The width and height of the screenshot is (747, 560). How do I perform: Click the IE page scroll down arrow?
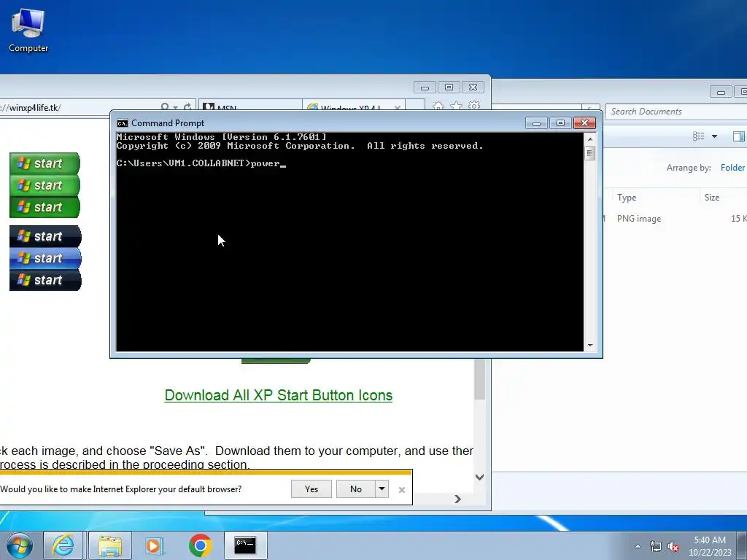click(480, 477)
